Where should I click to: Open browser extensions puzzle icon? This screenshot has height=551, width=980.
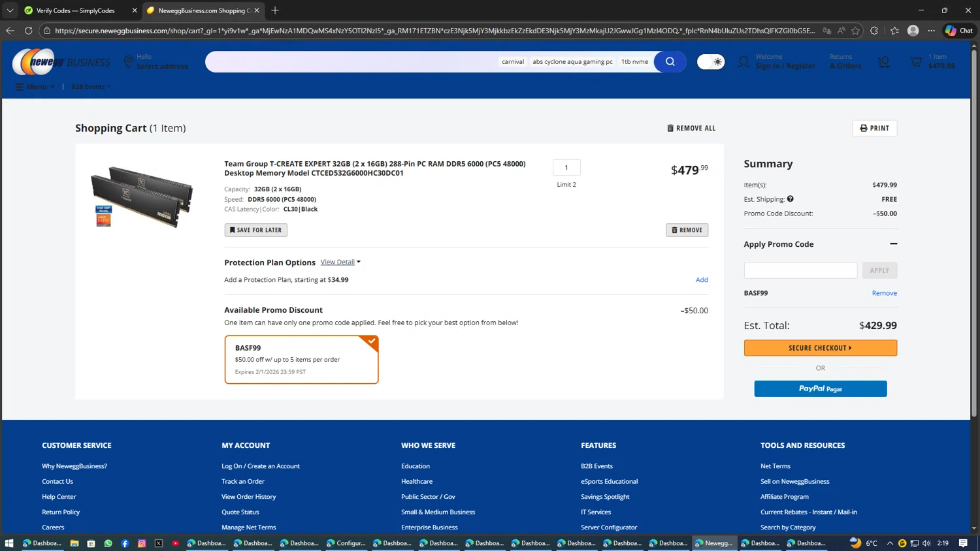874,31
